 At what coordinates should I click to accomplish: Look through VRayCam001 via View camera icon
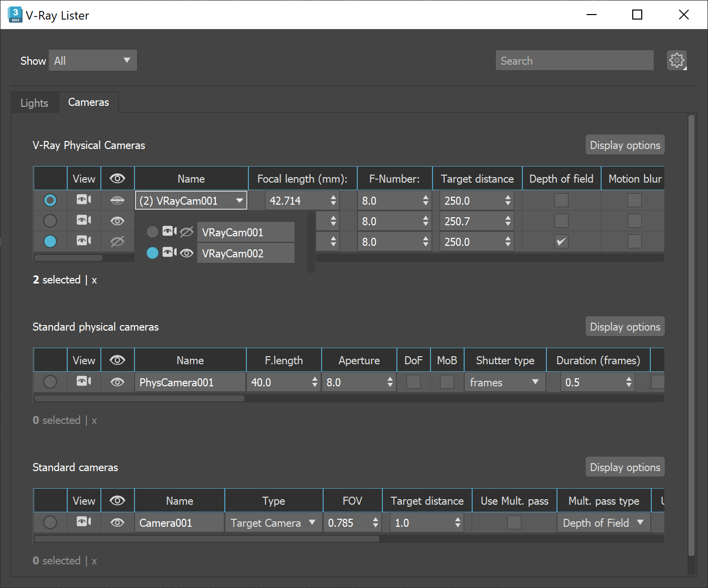[169, 231]
